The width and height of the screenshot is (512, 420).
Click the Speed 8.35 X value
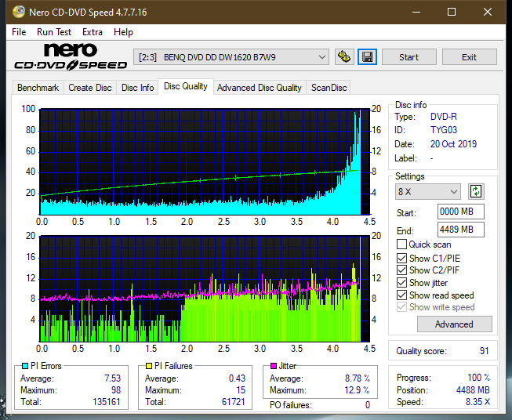click(478, 402)
